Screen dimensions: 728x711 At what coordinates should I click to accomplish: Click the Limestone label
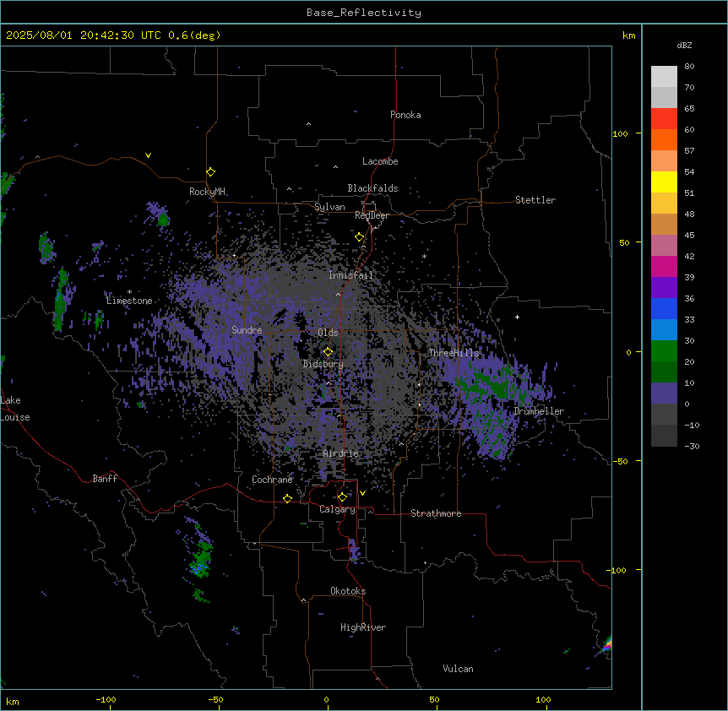tap(129, 301)
